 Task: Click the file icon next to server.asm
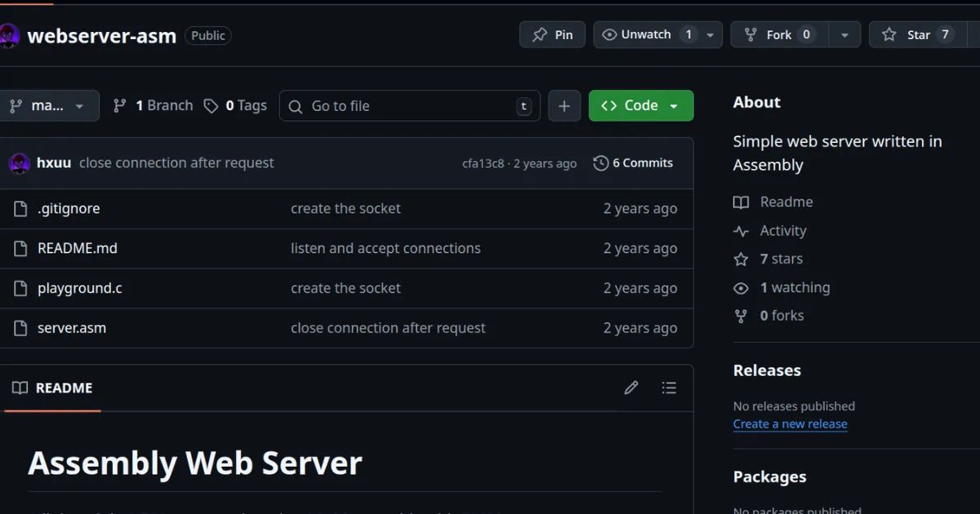pyautogui.click(x=20, y=328)
